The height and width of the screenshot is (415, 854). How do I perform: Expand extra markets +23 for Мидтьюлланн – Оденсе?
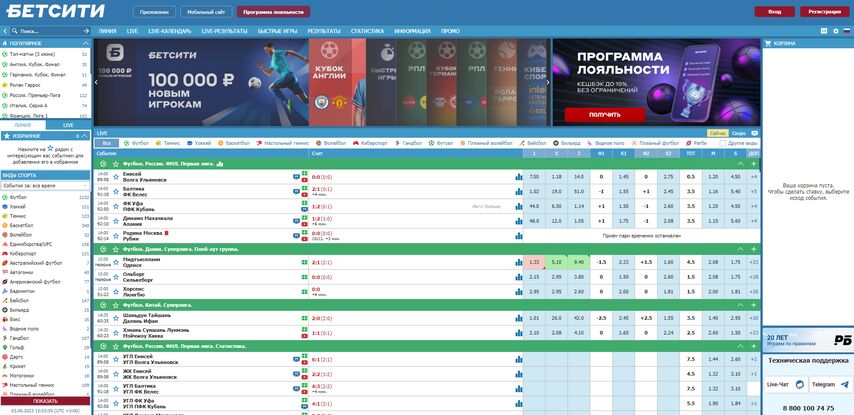pos(753,263)
